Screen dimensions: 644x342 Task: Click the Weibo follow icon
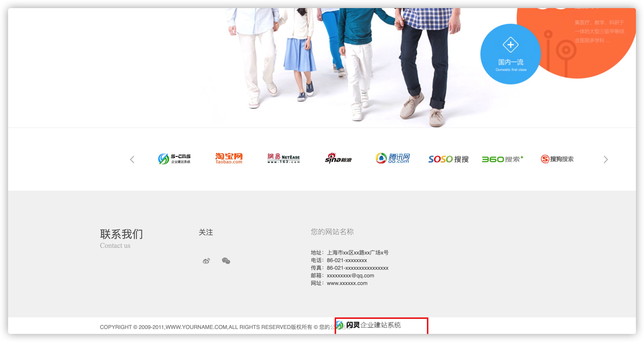tap(206, 261)
